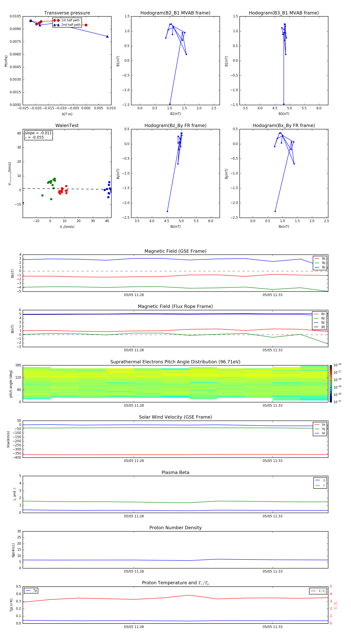Select the '2nd half path' legend entry
This screenshot has width=351, height=644.
(67, 25)
